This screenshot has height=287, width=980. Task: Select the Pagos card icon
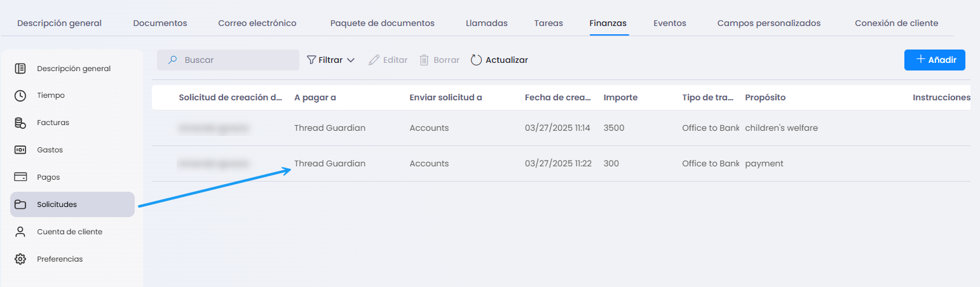pyautogui.click(x=20, y=177)
